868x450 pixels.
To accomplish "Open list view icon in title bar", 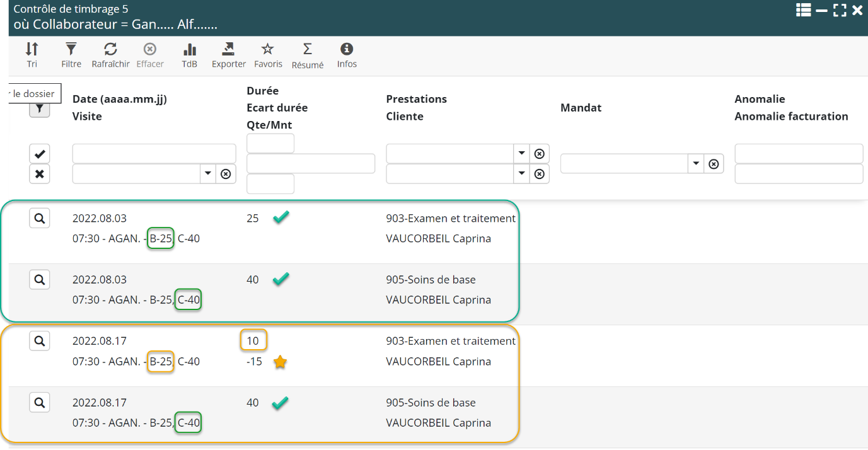I will coord(803,9).
